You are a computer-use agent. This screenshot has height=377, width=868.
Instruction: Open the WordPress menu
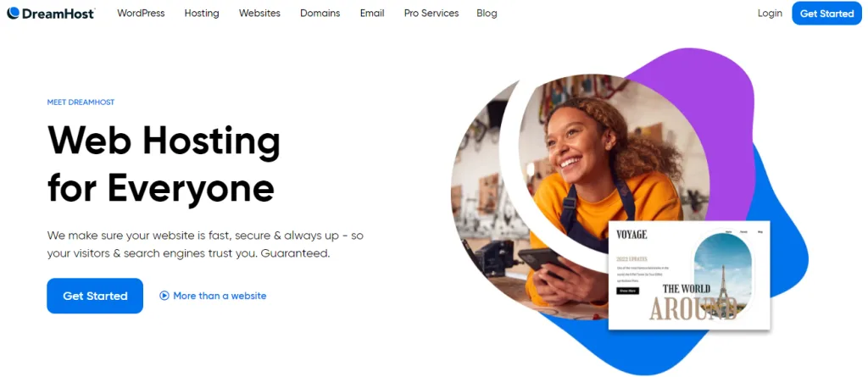tap(141, 13)
